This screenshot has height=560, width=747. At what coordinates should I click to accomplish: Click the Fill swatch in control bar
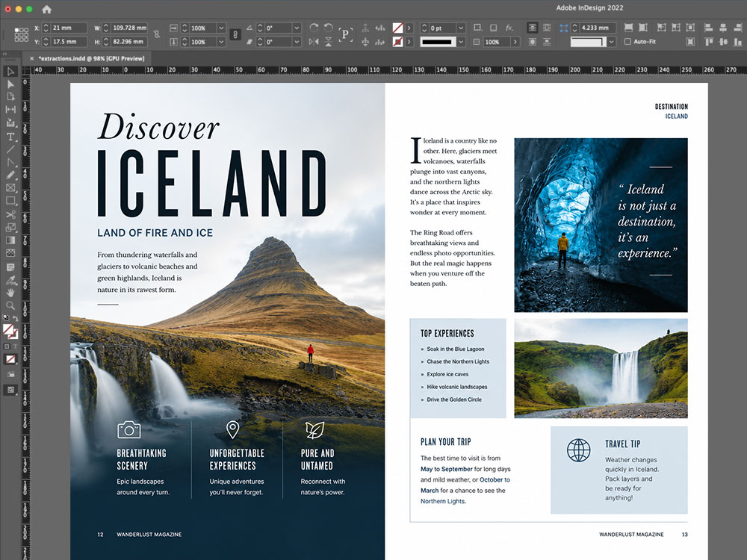397,28
